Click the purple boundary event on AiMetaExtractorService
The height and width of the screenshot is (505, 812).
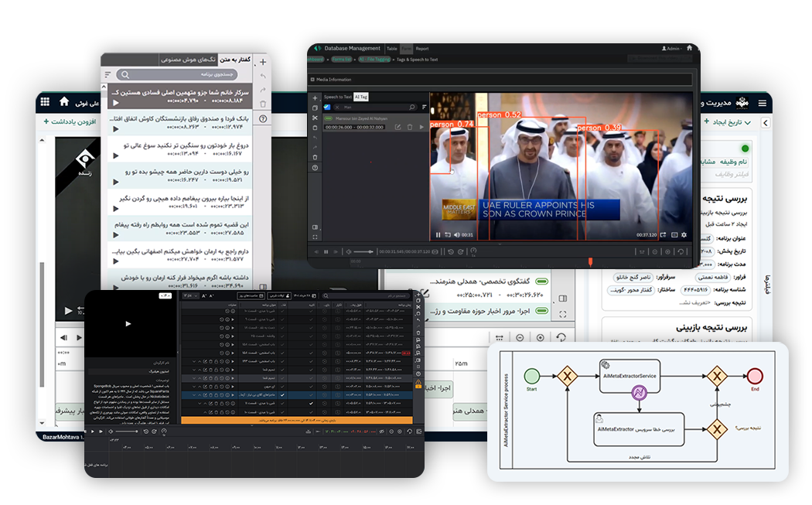(x=639, y=393)
